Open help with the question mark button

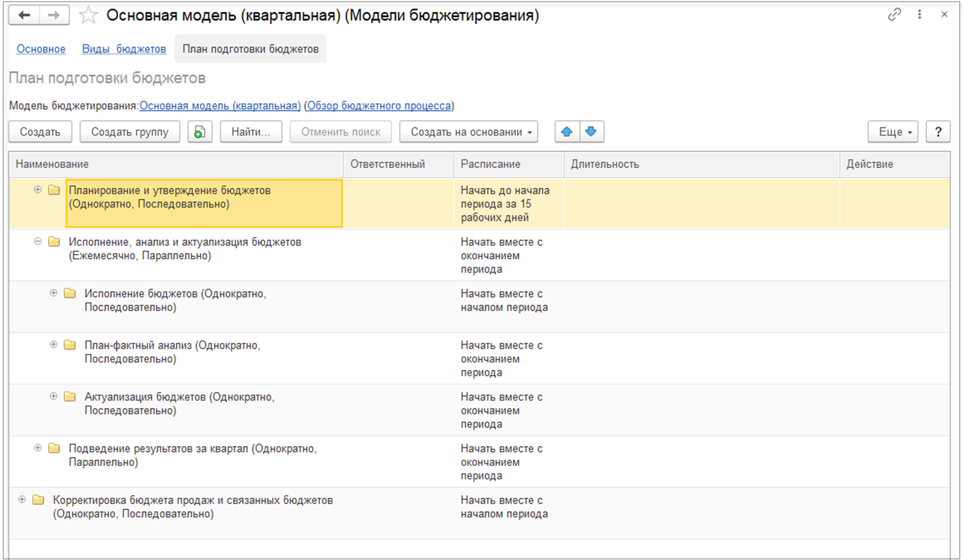(x=938, y=132)
